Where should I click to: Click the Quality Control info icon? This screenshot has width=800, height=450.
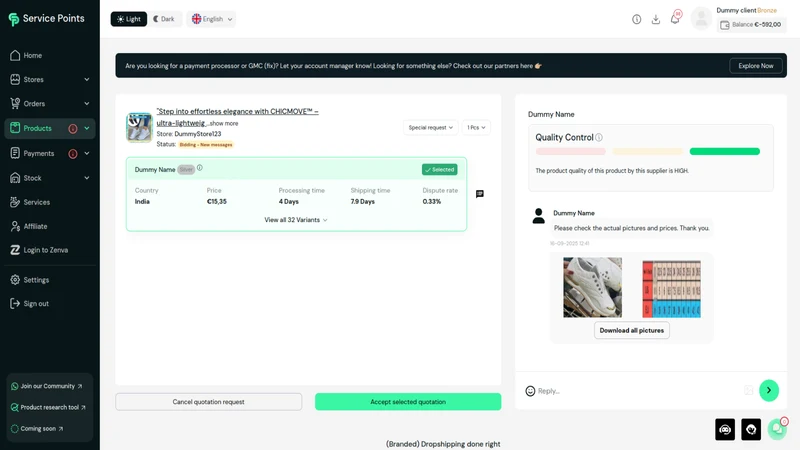point(599,137)
